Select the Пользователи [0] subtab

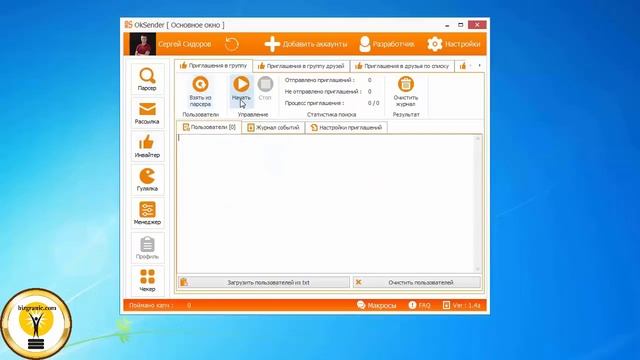209,127
